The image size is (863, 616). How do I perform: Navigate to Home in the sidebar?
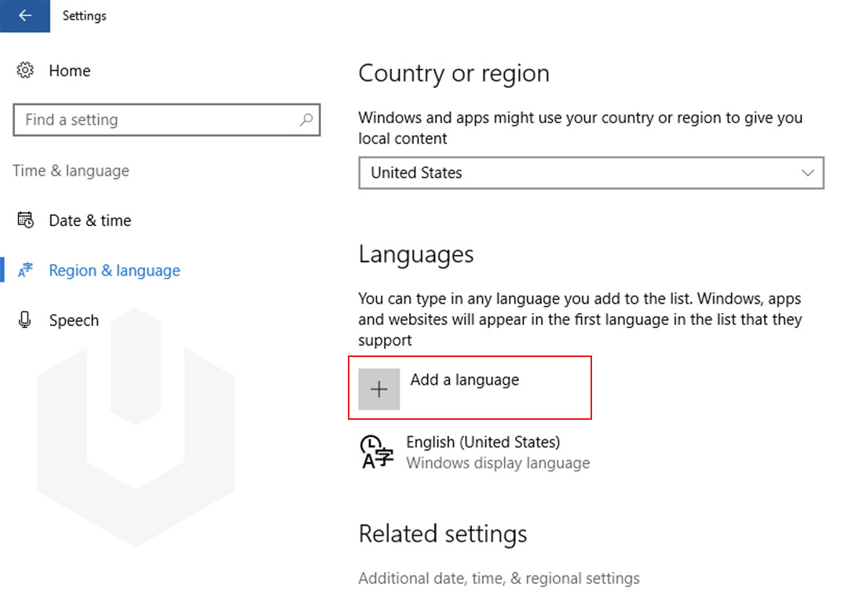click(70, 71)
